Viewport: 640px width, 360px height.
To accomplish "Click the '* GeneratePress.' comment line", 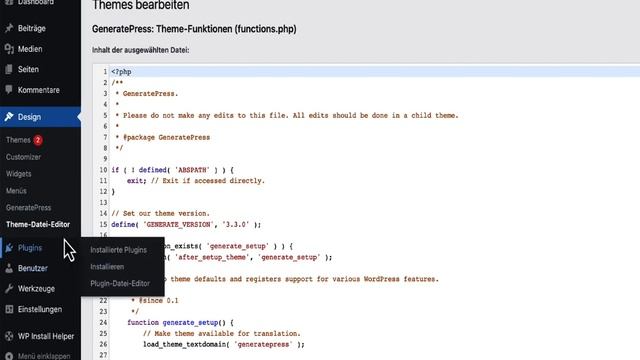I will (x=147, y=93).
